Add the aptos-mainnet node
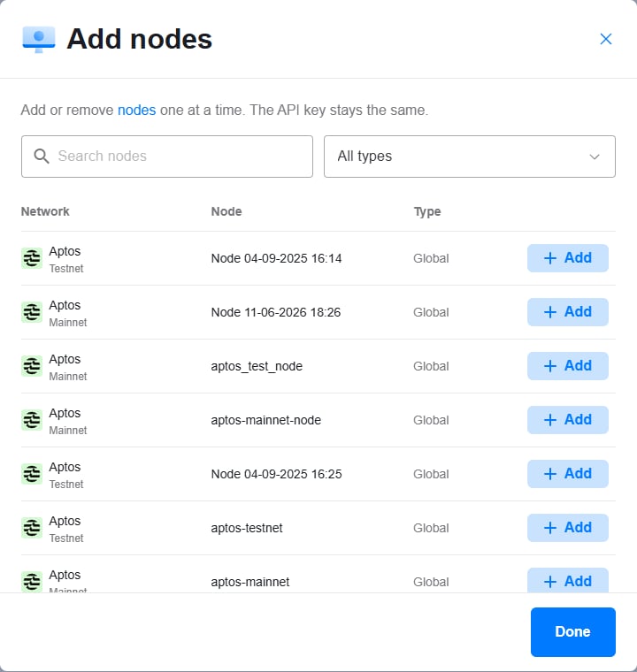 567,581
